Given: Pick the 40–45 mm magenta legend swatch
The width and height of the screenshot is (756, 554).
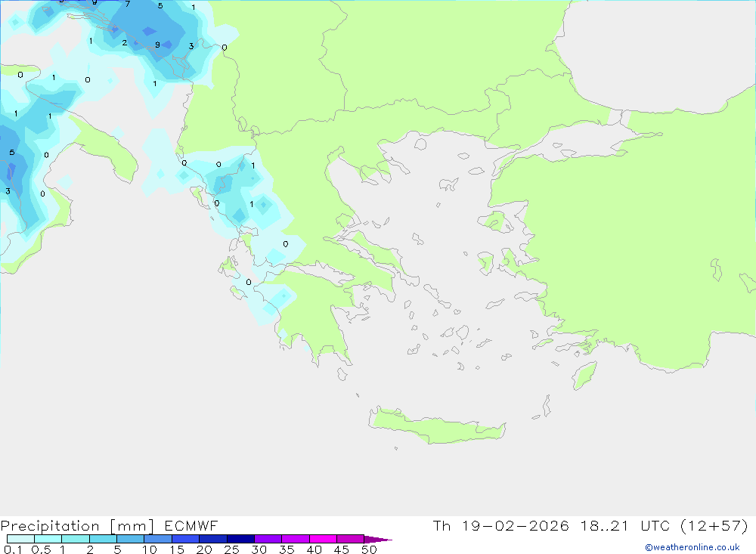Looking at the screenshot, I should pyautogui.click(x=323, y=539).
